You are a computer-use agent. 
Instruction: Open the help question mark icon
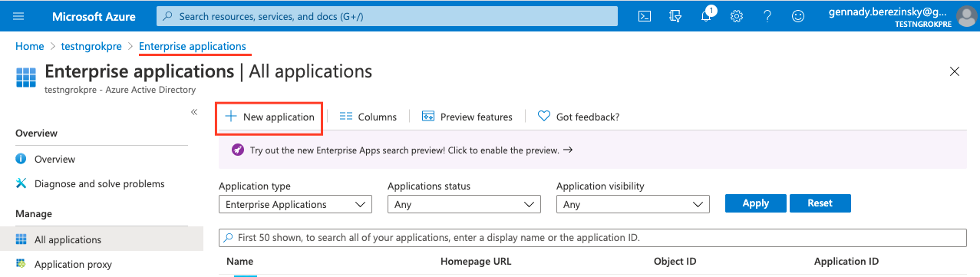767,16
